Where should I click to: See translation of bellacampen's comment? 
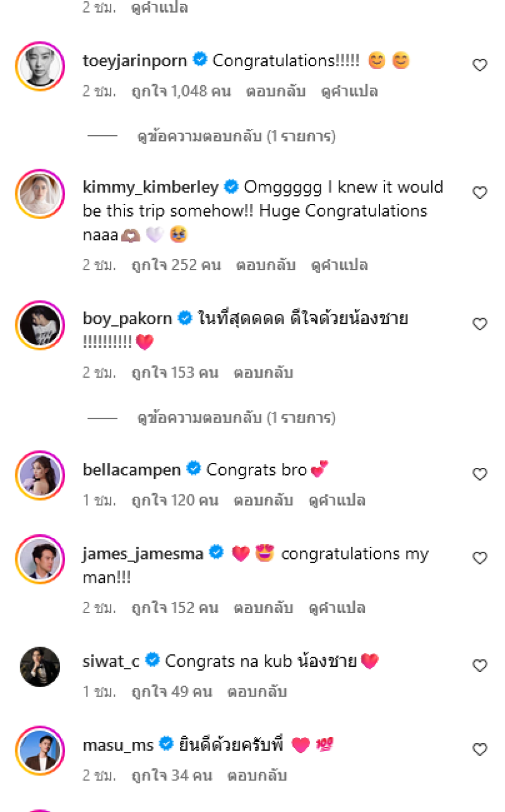coord(337,501)
